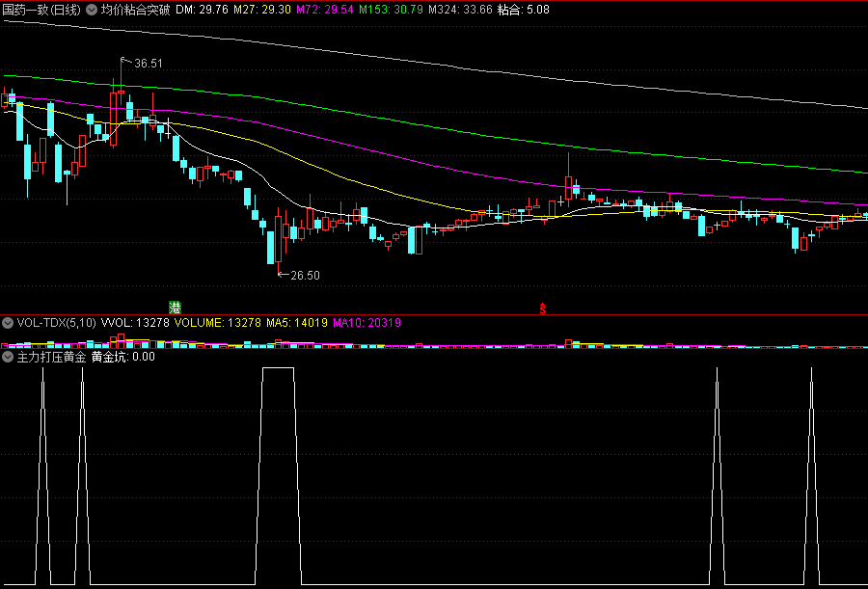
Task: Click the M324: 33.66 value
Action: click(461, 10)
